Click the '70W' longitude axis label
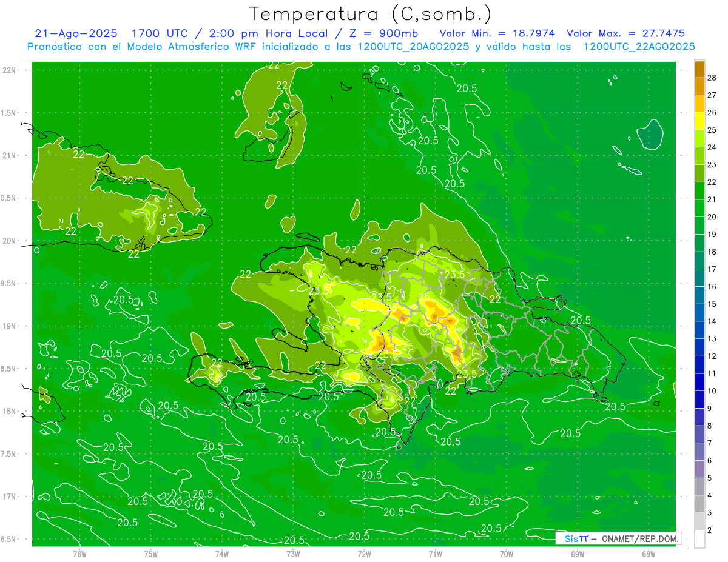 [x=507, y=554]
